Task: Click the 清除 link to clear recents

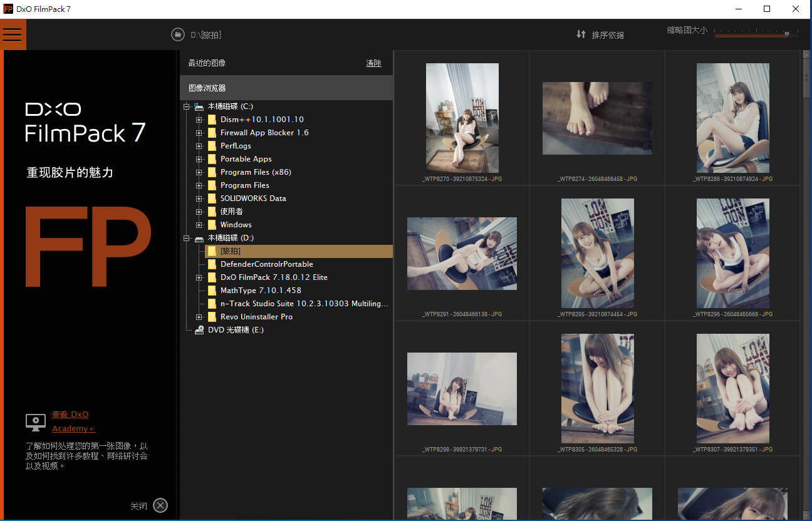Action: [373, 63]
